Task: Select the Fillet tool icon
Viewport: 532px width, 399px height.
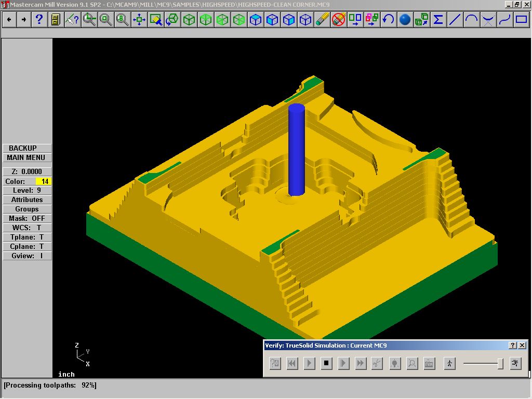Action: [488, 20]
